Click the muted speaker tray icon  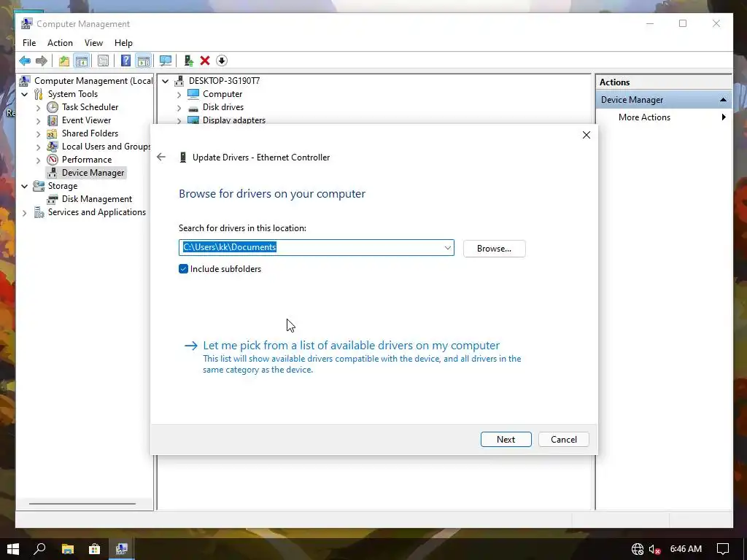click(654, 550)
